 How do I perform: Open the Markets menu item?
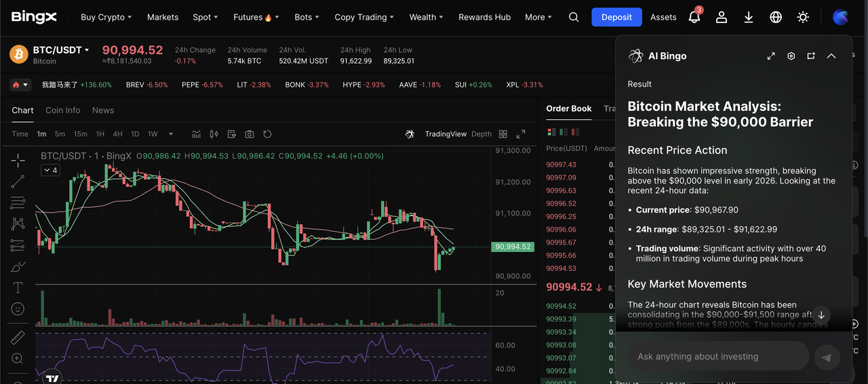(x=163, y=17)
